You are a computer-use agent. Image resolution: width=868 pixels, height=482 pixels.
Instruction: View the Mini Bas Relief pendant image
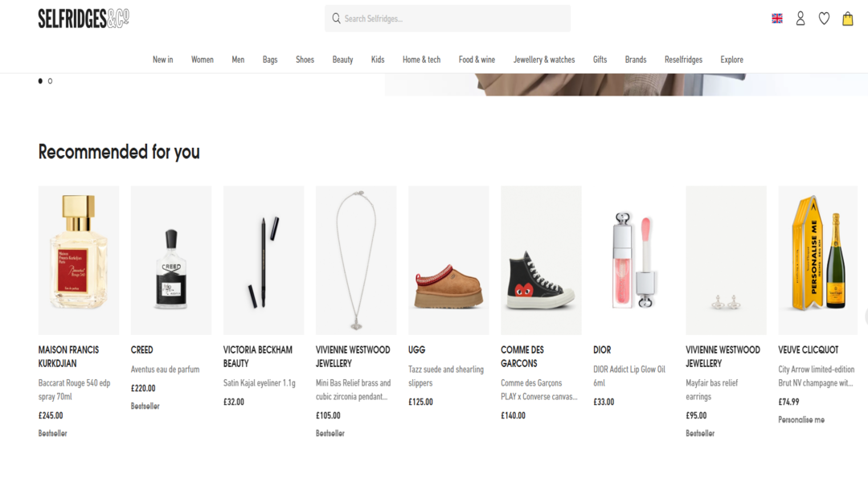[356, 260]
